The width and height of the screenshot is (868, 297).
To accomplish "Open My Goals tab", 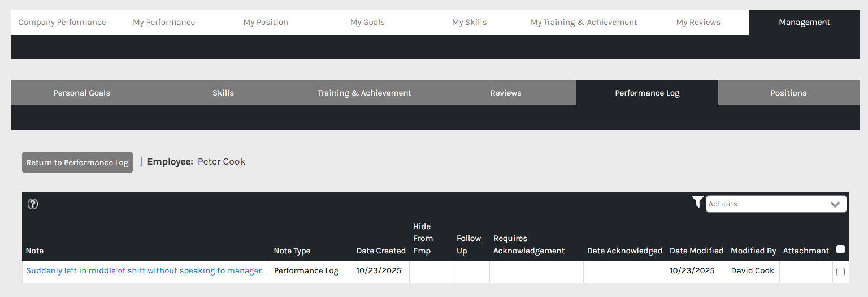I will tap(367, 22).
